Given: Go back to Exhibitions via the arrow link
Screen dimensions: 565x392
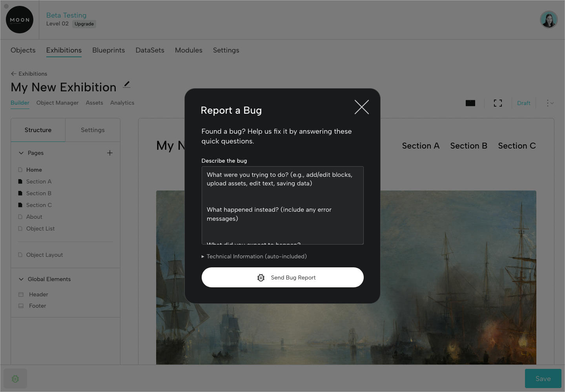Looking at the screenshot, I should [29, 74].
